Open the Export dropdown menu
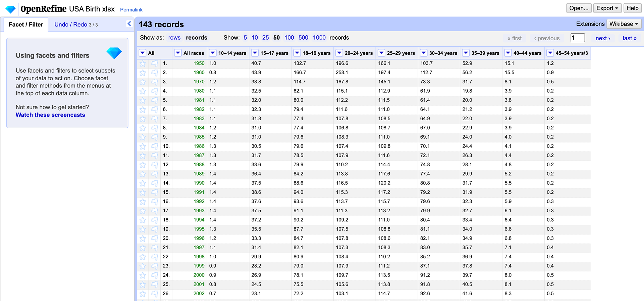 click(x=607, y=8)
